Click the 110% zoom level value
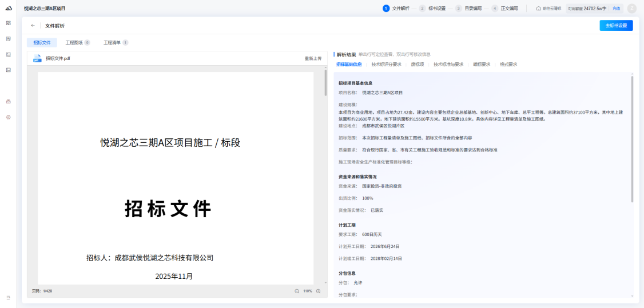Viewport: 644px width, 308px height. pyautogui.click(x=308, y=291)
